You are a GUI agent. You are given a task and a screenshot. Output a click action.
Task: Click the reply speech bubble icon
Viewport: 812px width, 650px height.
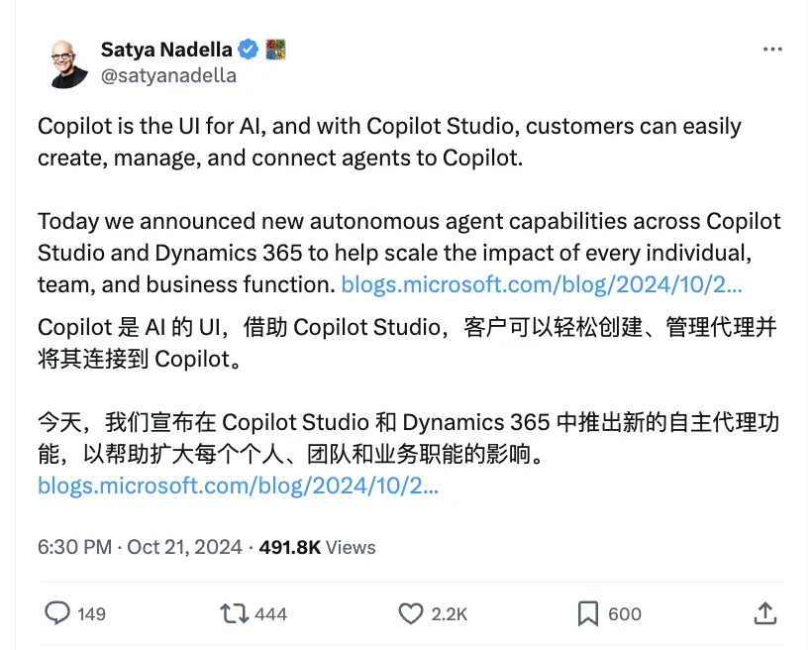(x=57, y=614)
